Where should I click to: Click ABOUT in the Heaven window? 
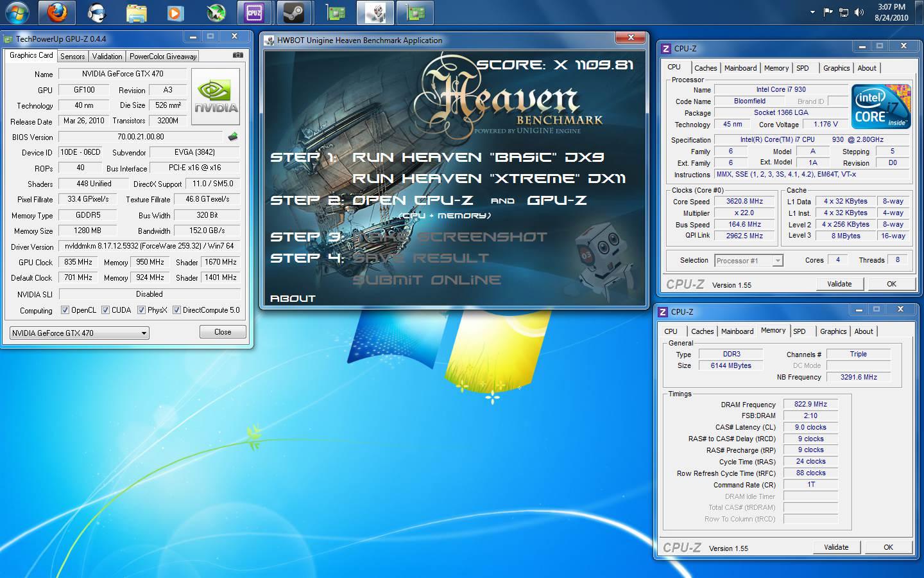pos(293,299)
